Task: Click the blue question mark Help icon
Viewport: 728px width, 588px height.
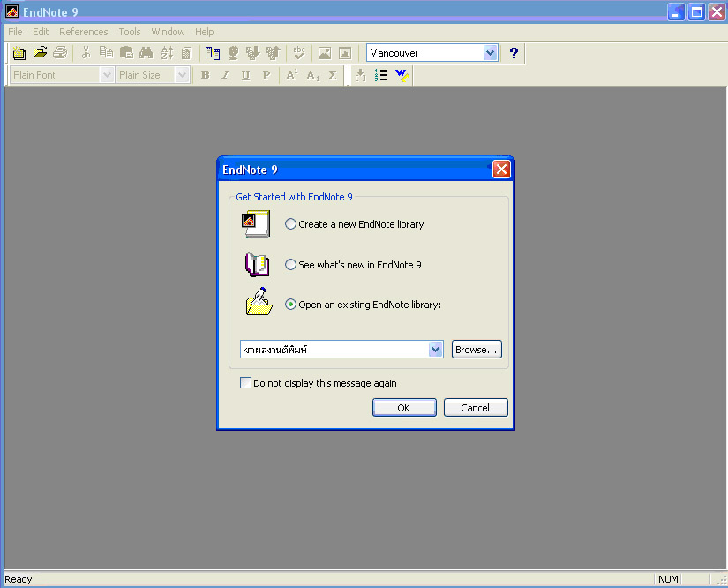Action: 514,53
